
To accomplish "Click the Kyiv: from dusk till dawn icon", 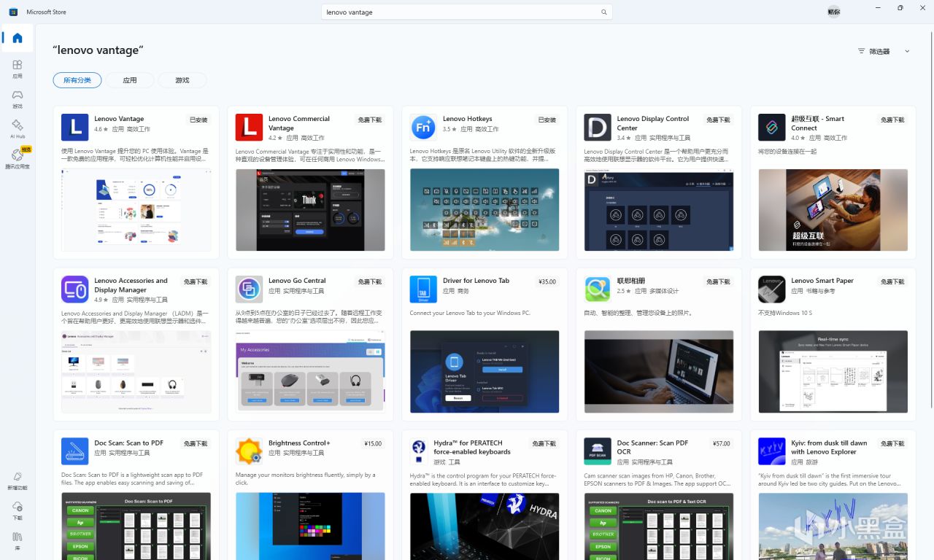I will 772,451.
